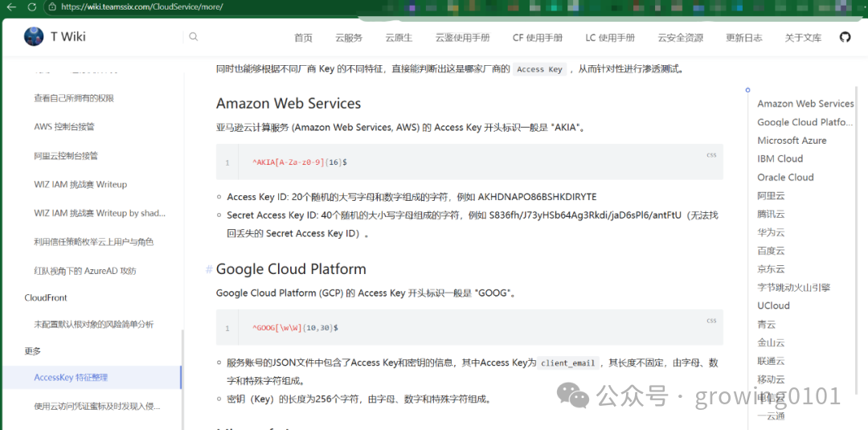Open search with magnifier icon
Image resolution: width=868 pixels, height=430 pixels.
(193, 36)
